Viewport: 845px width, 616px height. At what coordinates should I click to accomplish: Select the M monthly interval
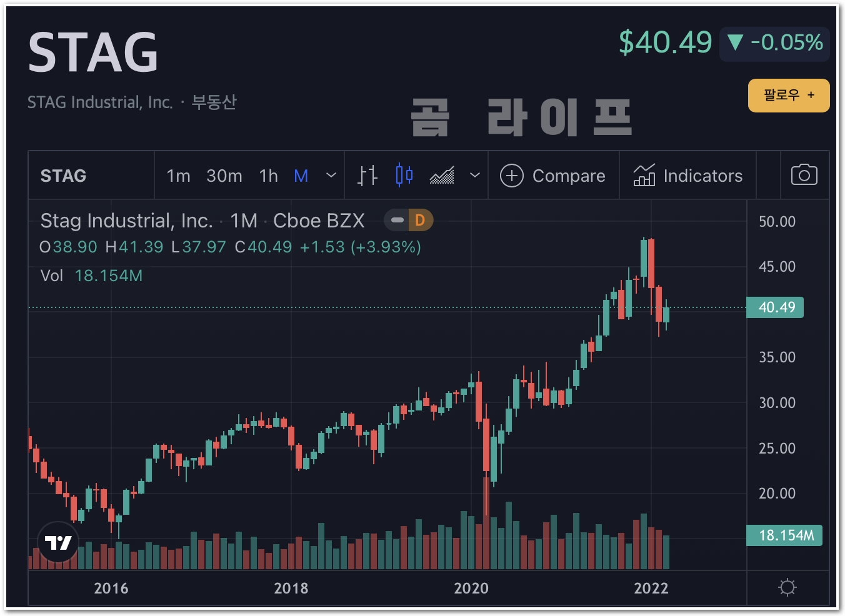(301, 176)
